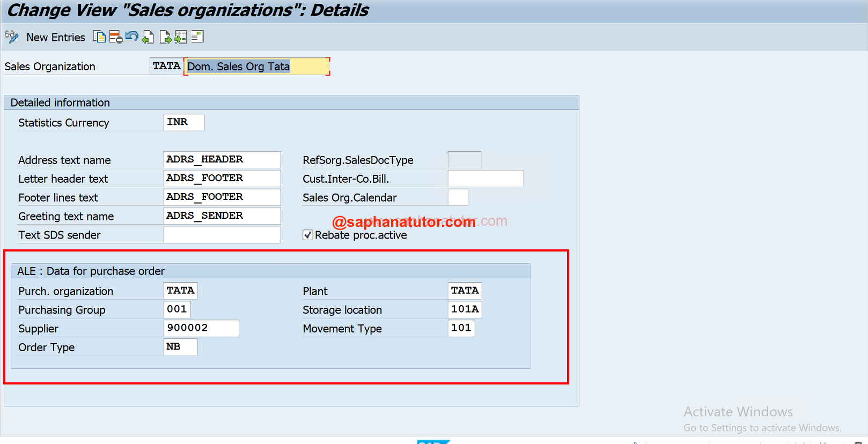Screen dimensions: 868x444
Task: Click the Detailed information group header
Action: pos(291,102)
